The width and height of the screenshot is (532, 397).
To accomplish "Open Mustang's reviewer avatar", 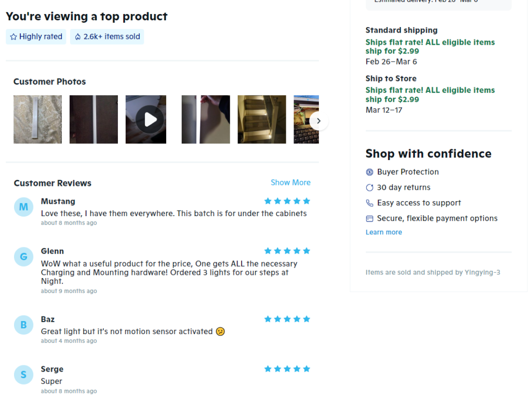I will 23,207.
